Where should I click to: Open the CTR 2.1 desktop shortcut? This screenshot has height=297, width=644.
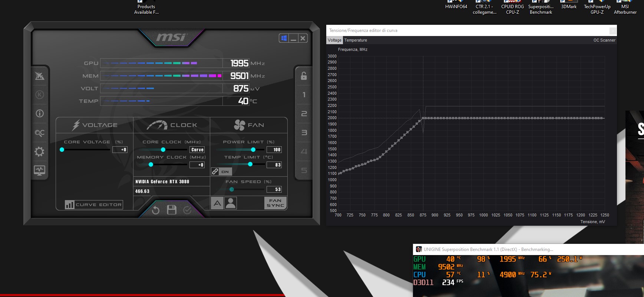coord(484,7)
